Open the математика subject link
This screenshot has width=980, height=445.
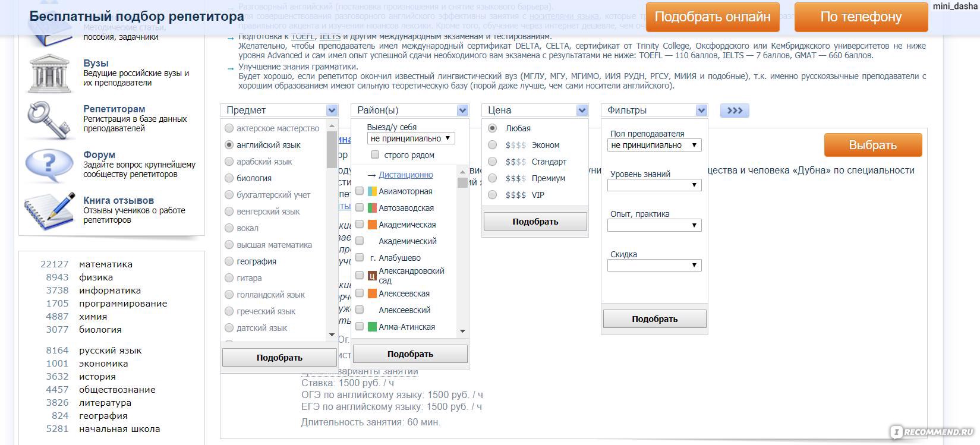point(106,264)
